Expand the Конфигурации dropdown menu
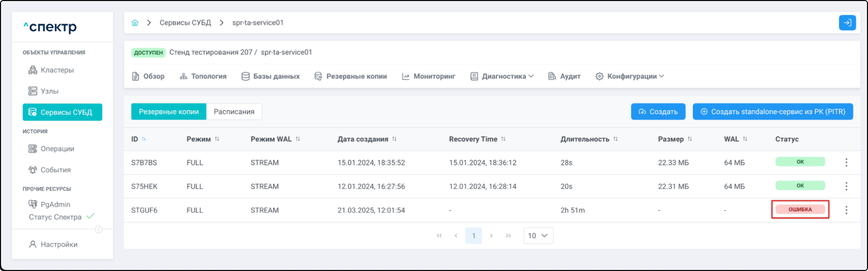The image size is (868, 271). pos(630,77)
